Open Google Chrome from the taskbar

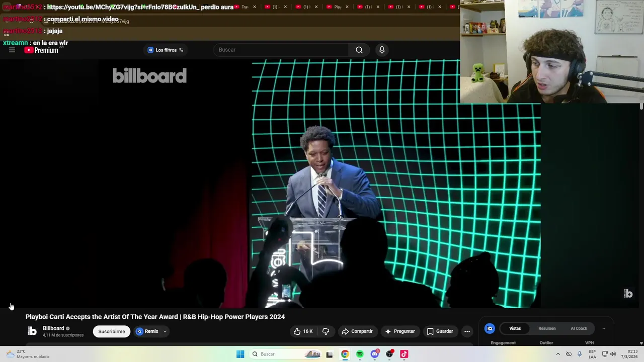pos(345,354)
